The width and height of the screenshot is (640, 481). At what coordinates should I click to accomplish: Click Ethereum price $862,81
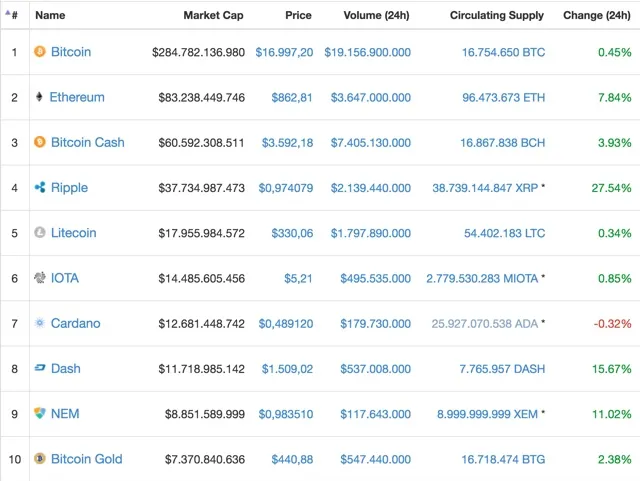tap(292, 98)
